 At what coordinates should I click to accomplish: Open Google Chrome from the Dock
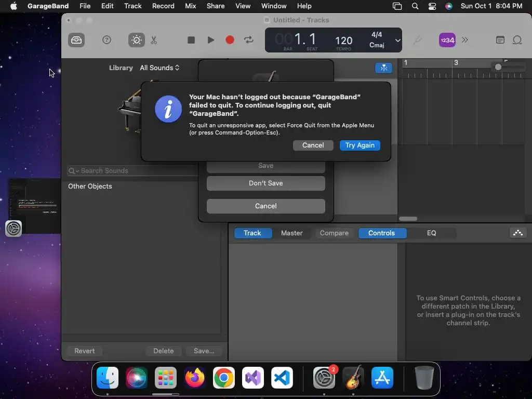pos(223,378)
